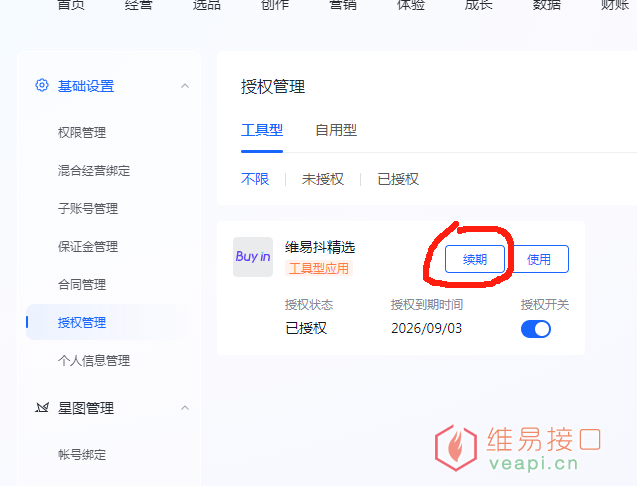Open 保证金管理 in the sidebar
The image size is (637, 486).
coord(88,247)
